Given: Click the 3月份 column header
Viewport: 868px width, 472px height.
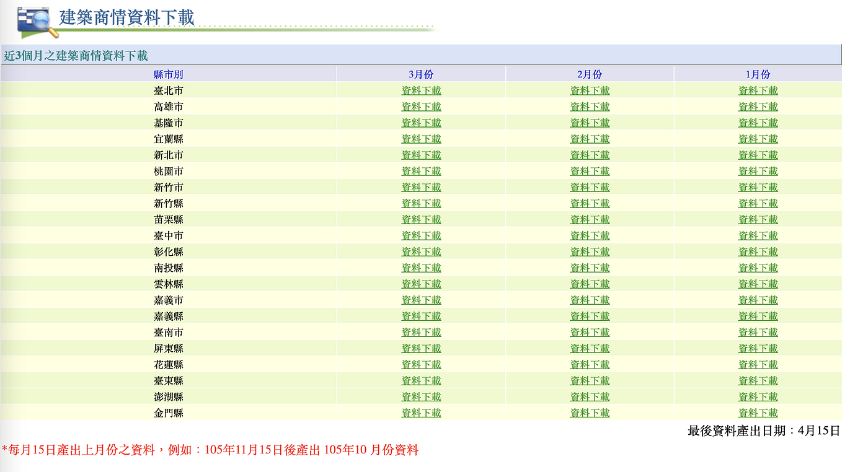Looking at the screenshot, I should pos(422,74).
